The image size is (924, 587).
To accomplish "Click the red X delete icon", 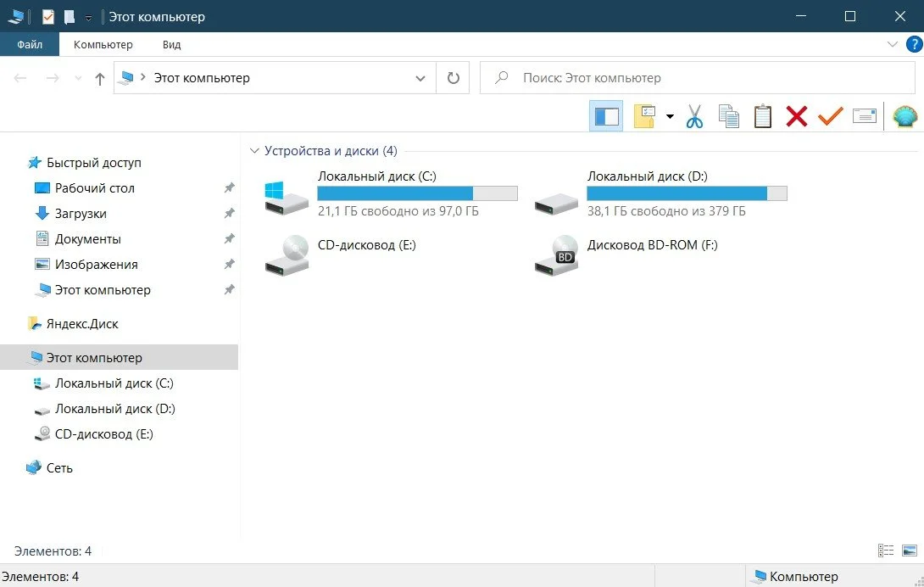I will tap(796, 116).
